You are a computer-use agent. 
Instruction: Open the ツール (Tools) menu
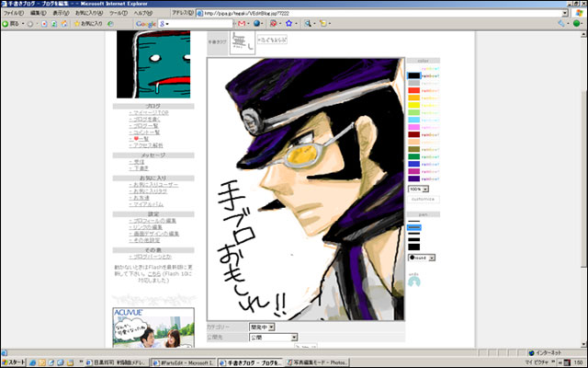[x=119, y=13]
